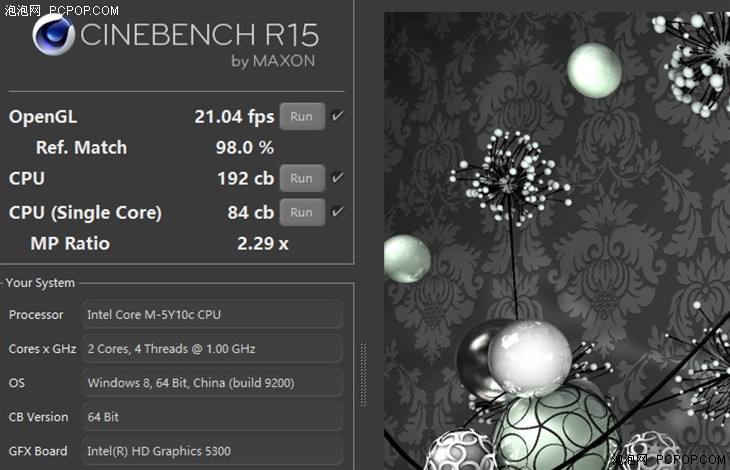Run the CPU benchmark
The width and height of the screenshot is (730, 470).
coord(302,178)
